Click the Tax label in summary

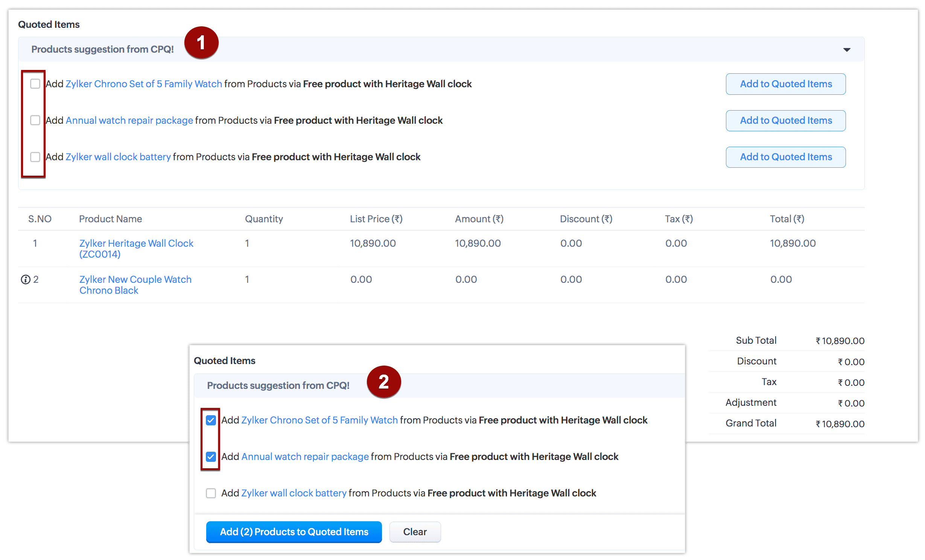[x=769, y=382]
